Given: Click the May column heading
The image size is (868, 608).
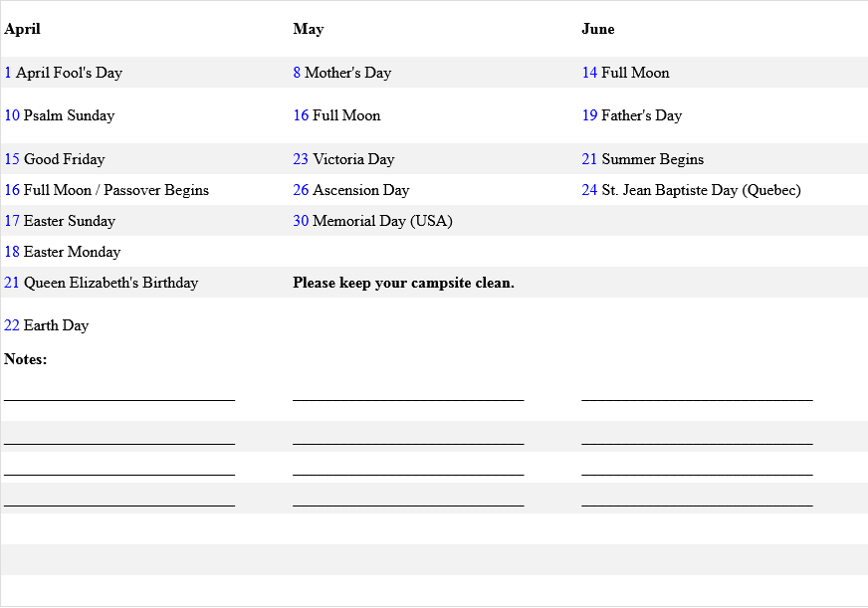Looking at the screenshot, I should [x=309, y=29].
